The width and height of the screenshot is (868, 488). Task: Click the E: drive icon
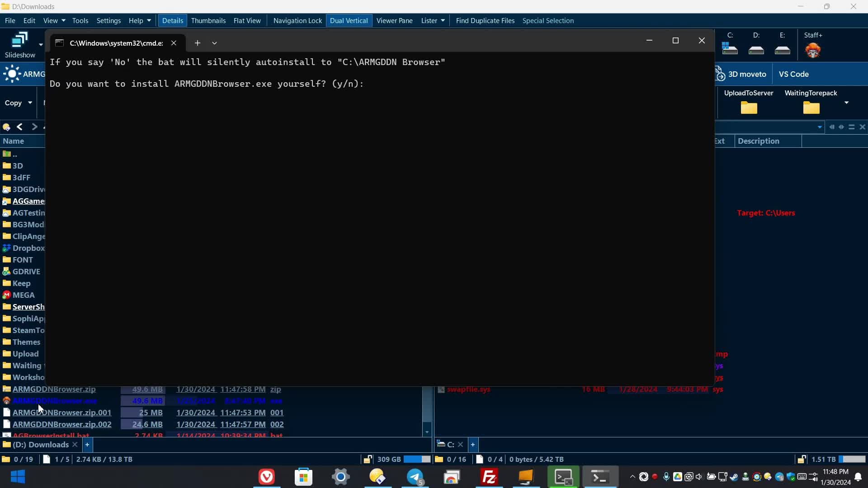tap(782, 50)
